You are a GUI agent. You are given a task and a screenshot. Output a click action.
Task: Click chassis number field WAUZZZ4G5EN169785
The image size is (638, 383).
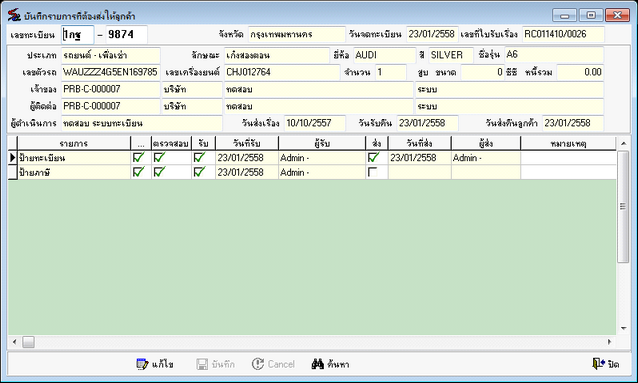[111, 72]
